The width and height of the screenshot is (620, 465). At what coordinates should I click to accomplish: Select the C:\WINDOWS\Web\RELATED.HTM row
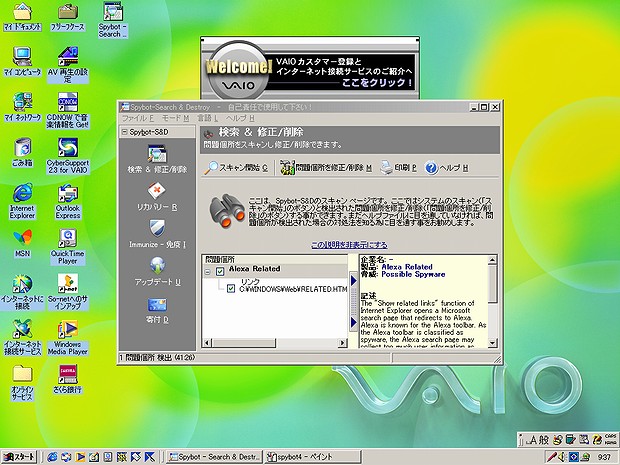click(x=293, y=289)
